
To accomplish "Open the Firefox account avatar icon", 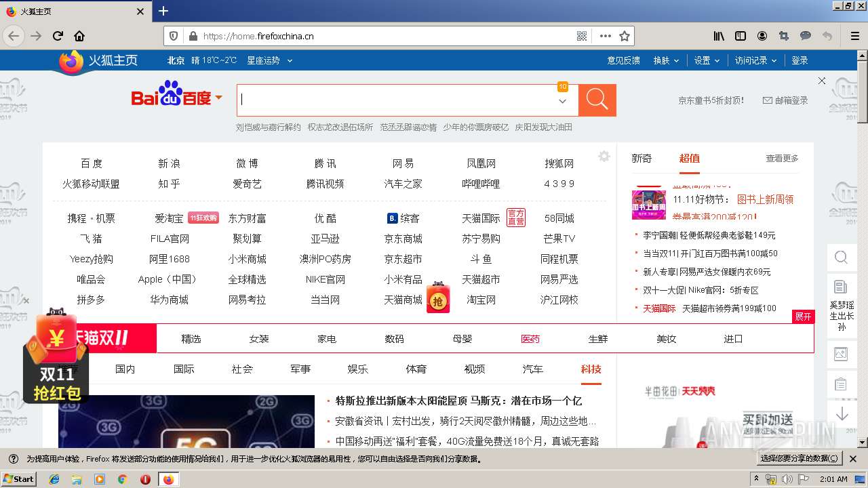I will (x=762, y=36).
